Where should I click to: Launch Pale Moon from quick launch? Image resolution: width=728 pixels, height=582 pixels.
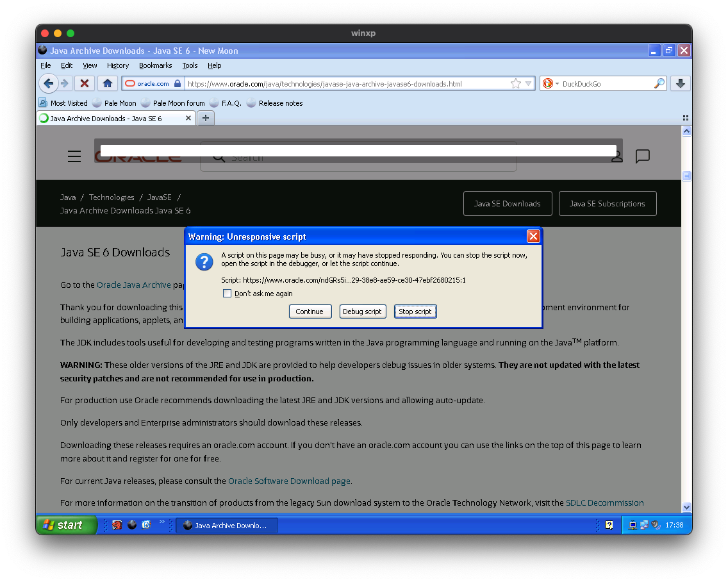[x=132, y=525]
